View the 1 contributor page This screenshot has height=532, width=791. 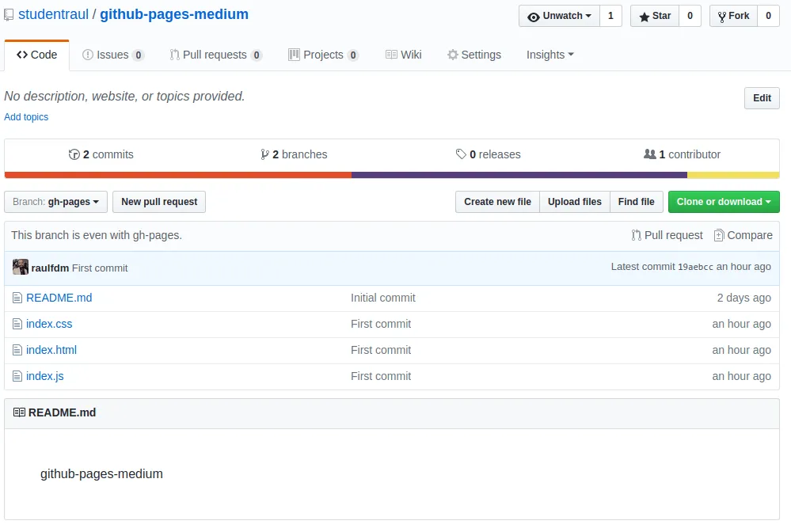(682, 154)
